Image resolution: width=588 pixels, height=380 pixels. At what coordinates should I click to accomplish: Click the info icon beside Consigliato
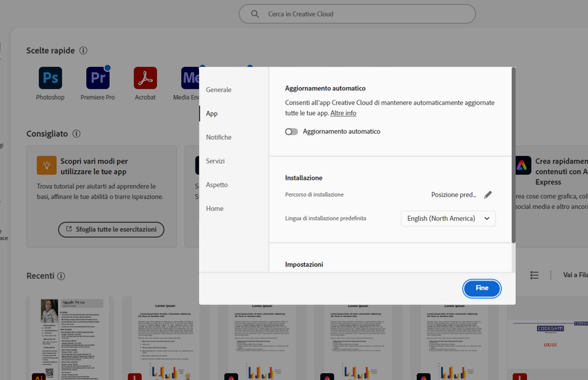76,134
